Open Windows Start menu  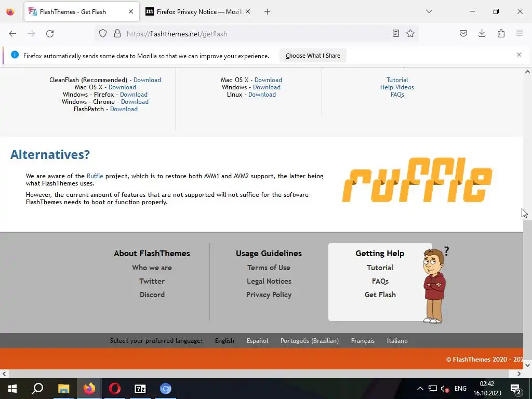12,389
